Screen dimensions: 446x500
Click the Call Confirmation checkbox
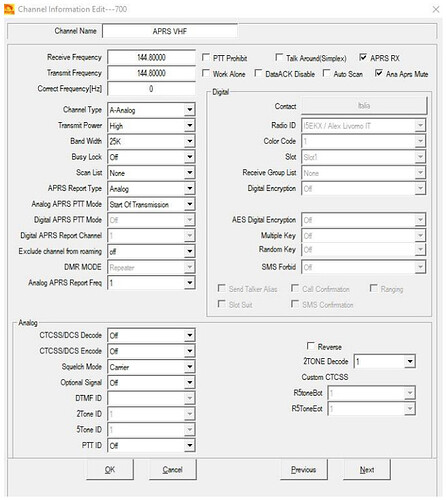click(x=295, y=288)
